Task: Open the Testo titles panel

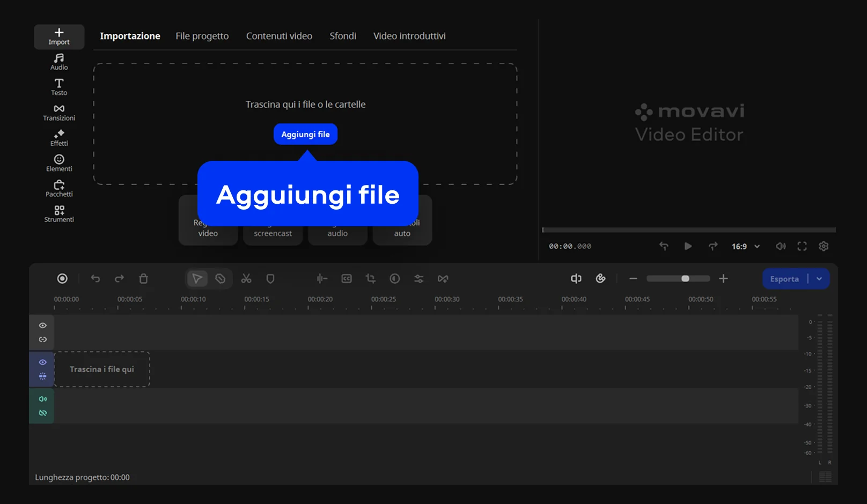Action: tap(59, 87)
